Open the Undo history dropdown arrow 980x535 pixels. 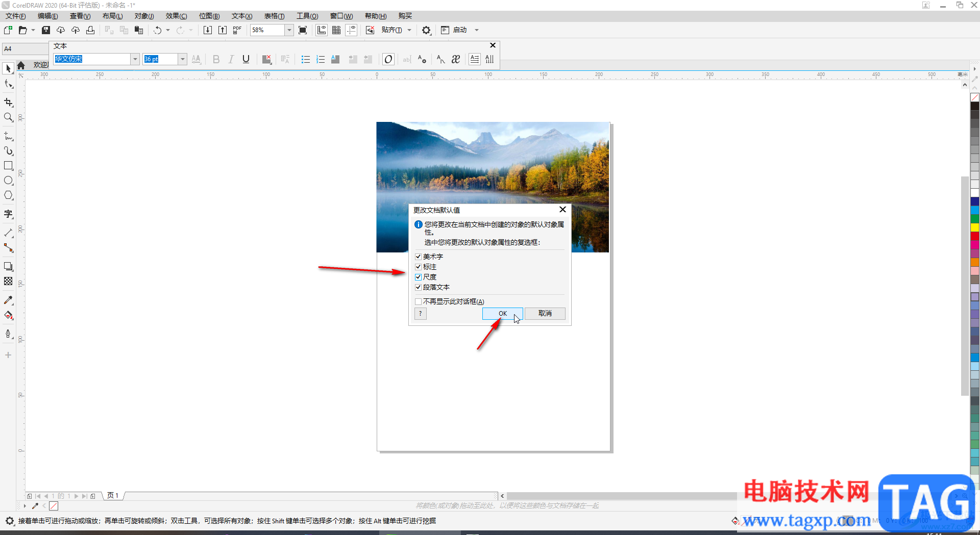168,30
